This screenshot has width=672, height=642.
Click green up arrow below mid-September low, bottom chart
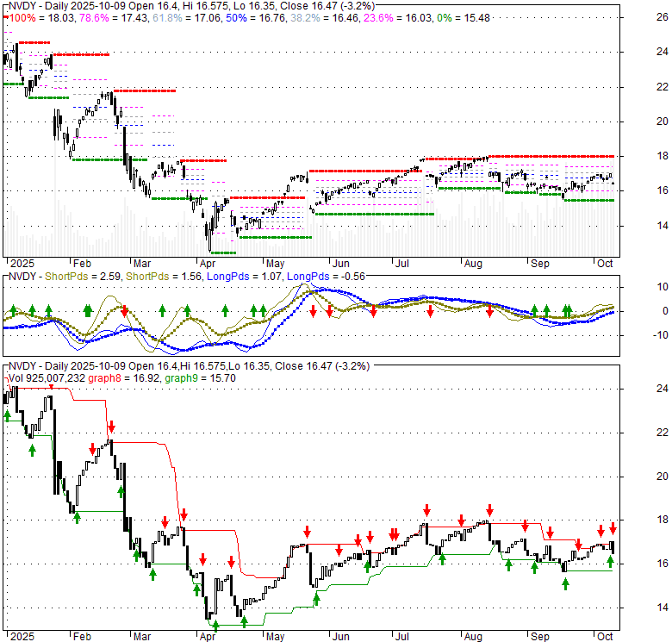click(x=565, y=583)
